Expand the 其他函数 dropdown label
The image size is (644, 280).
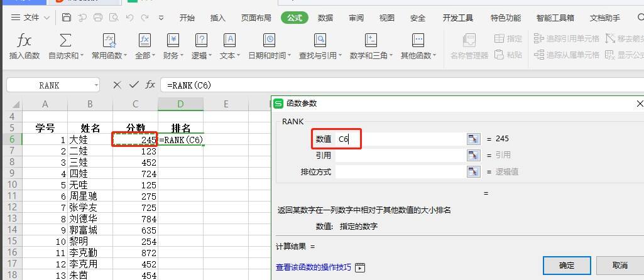(x=418, y=55)
